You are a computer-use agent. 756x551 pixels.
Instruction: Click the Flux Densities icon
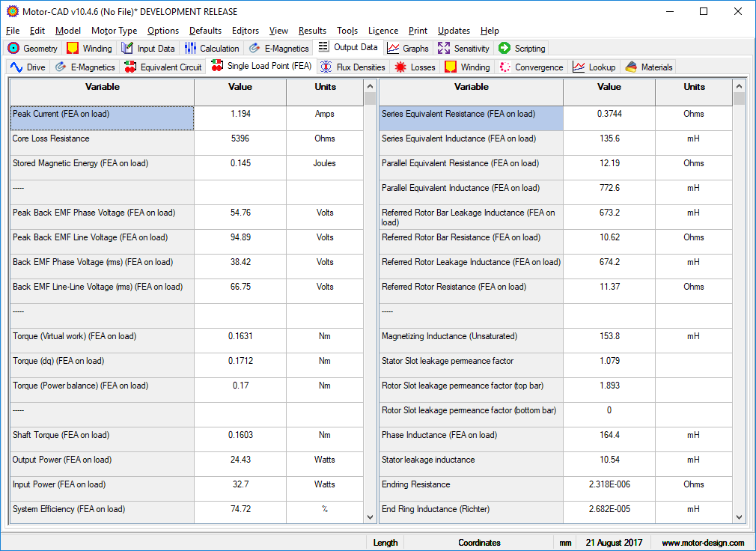click(326, 67)
